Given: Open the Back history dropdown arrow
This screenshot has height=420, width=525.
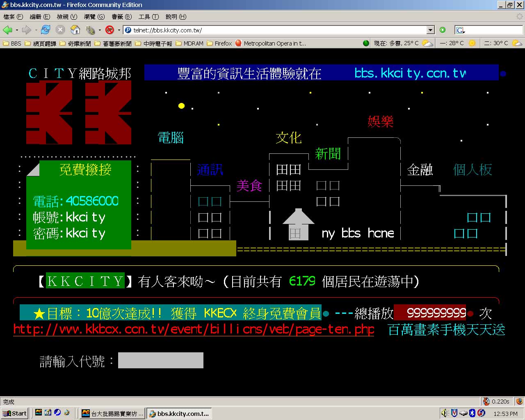Looking at the screenshot, I should [x=16, y=30].
